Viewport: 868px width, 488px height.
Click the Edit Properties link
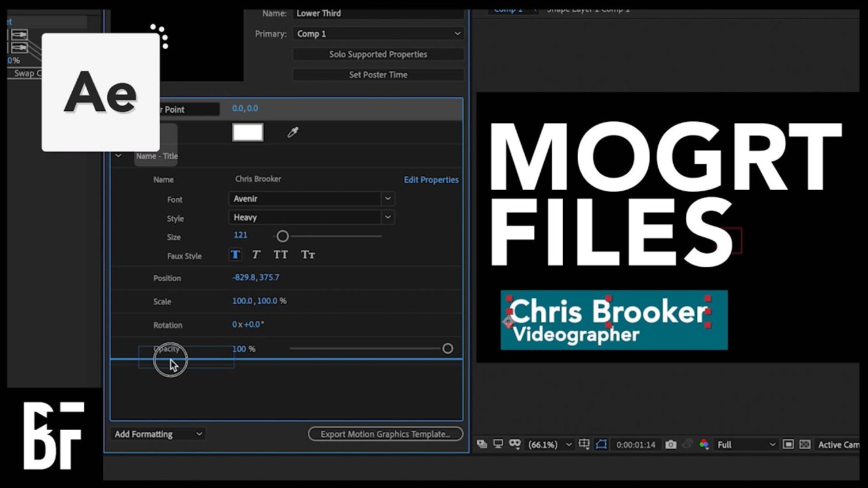pos(431,180)
